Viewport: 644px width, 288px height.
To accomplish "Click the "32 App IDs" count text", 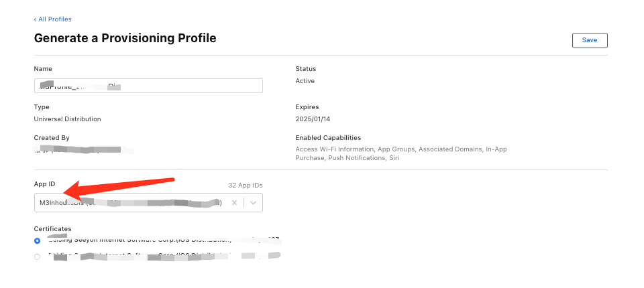I will point(246,185).
